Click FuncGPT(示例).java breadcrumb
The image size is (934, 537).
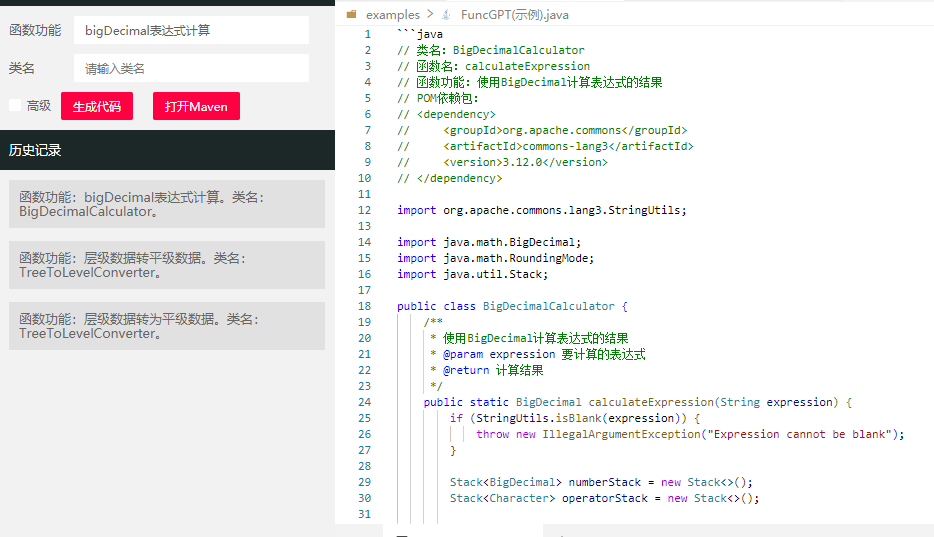pos(515,14)
